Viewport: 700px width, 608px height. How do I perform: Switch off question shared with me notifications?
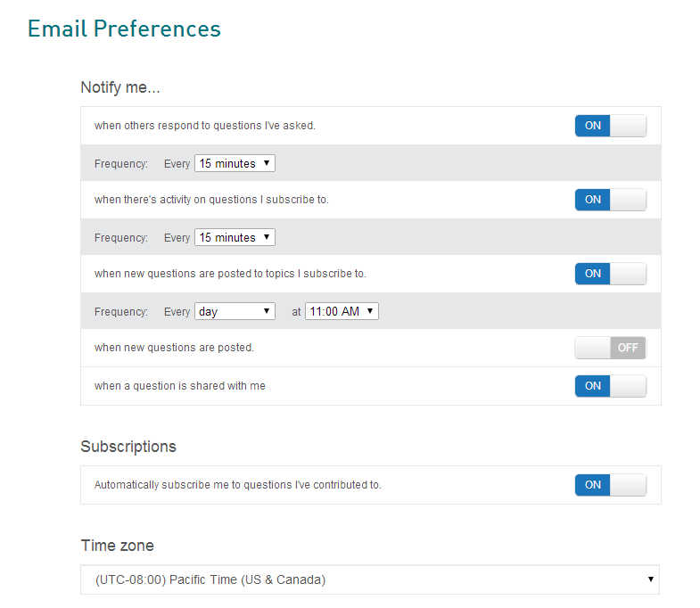[x=610, y=386]
